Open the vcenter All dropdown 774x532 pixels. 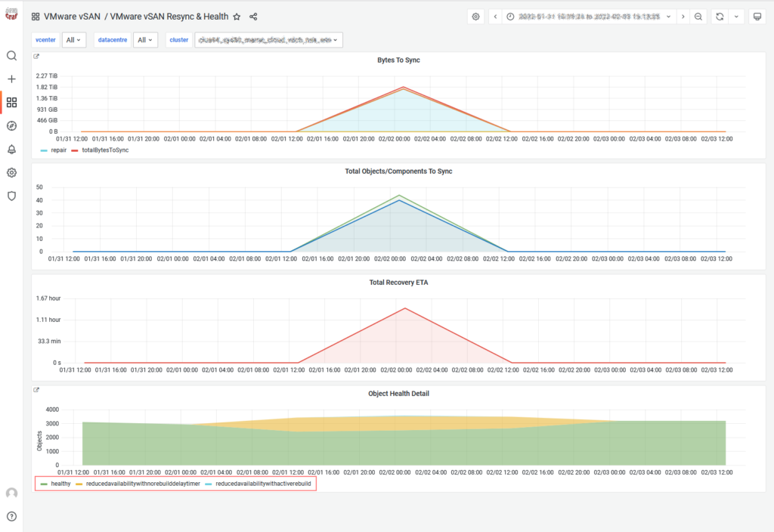click(x=73, y=39)
